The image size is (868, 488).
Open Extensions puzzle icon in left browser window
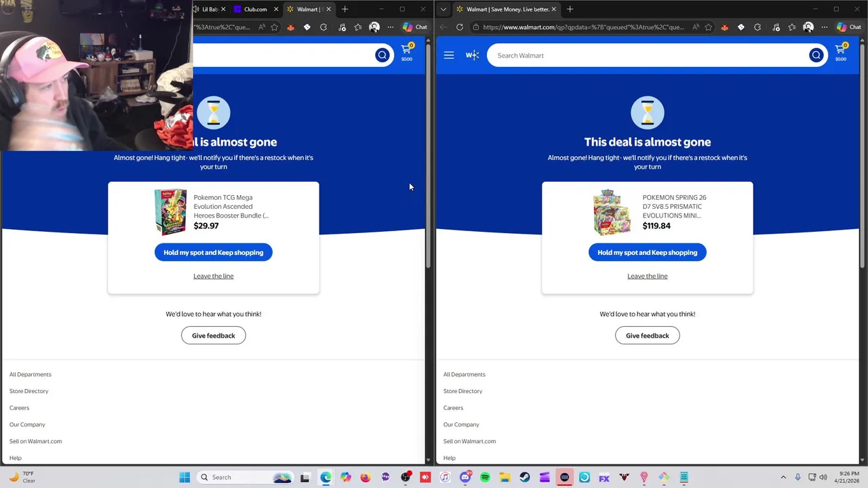tap(323, 27)
